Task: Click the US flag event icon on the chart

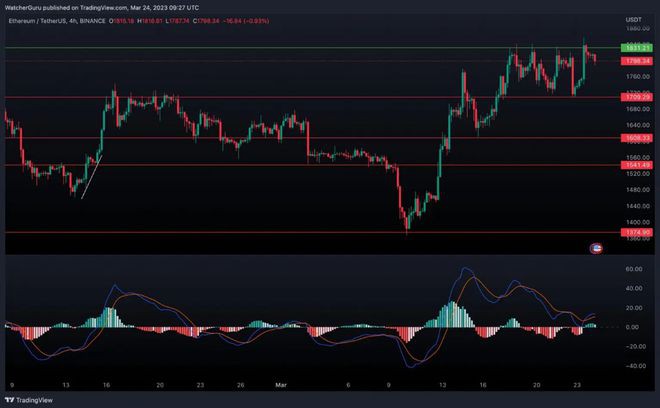Action: click(x=597, y=246)
